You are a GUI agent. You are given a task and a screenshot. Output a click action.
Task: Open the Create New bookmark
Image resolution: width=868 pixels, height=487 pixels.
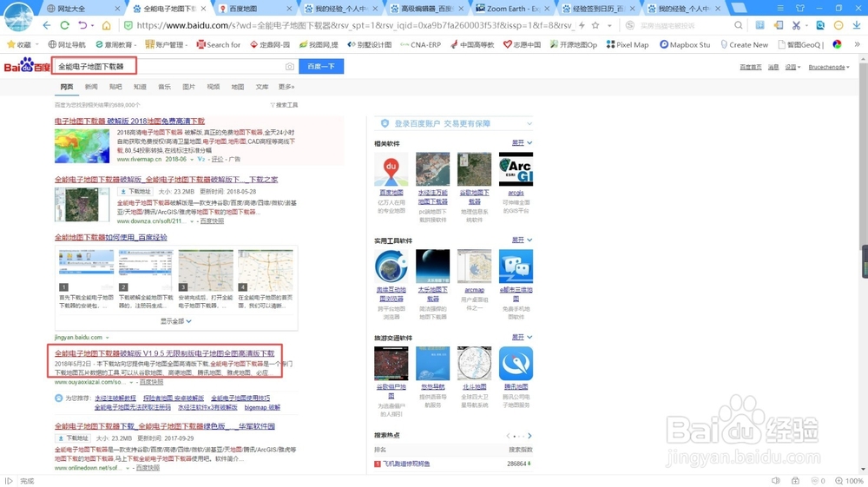[745, 44]
